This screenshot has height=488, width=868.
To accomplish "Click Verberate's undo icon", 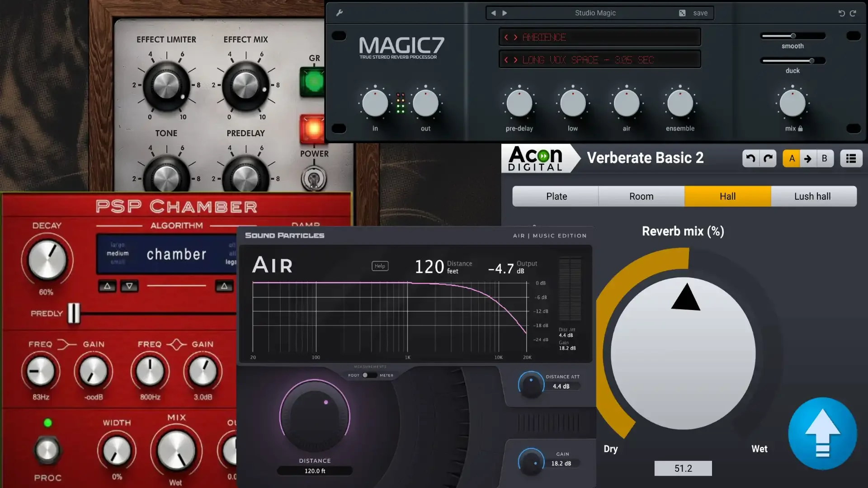I will click(751, 158).
